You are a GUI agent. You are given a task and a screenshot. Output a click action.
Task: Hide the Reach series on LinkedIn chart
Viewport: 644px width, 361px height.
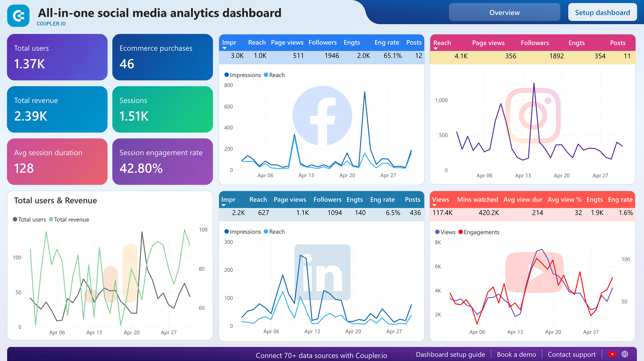[x=274, y=232]
